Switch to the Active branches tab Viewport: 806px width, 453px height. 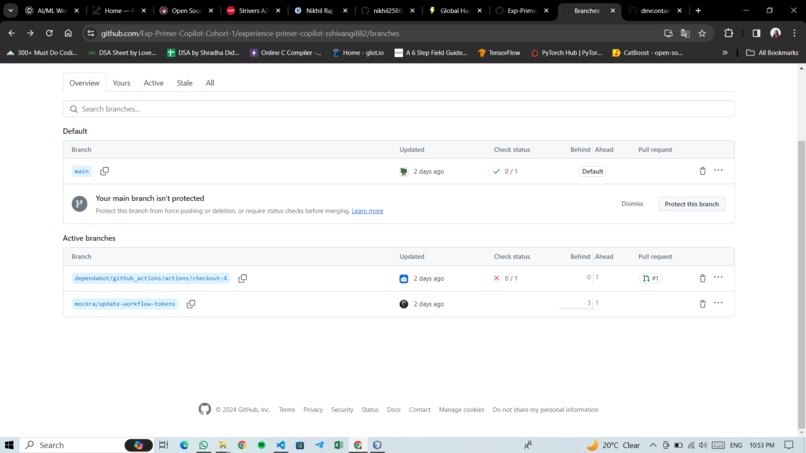pyautogui.click(x=153, y=83)
